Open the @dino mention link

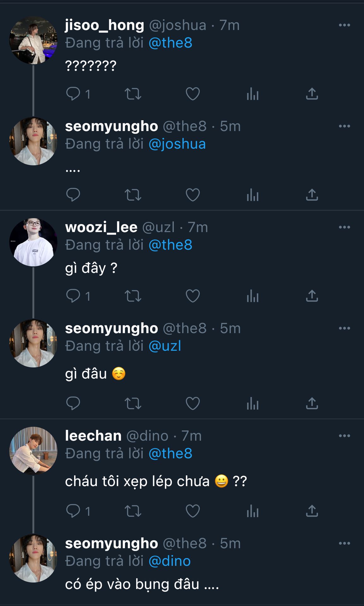point(170,561)
